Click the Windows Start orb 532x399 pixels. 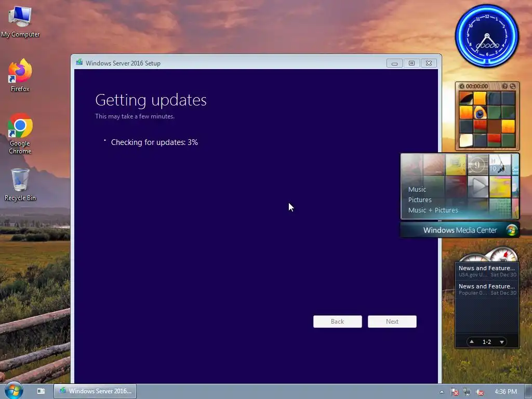coord(14,391)
